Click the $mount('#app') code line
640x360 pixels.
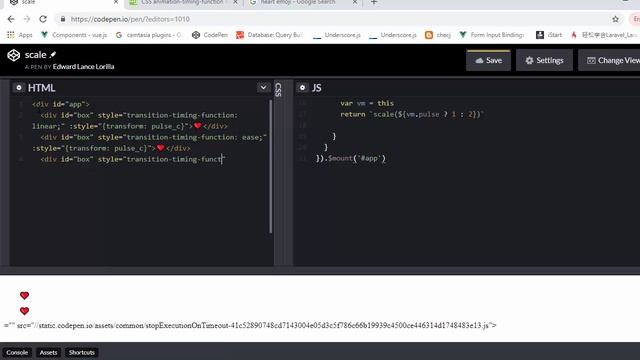tap(351, 158)
